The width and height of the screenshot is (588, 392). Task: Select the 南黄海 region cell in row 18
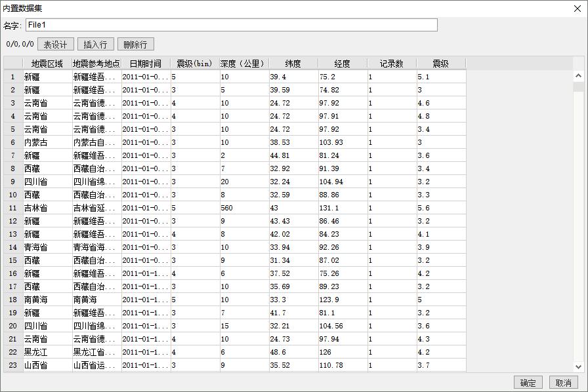47,300
